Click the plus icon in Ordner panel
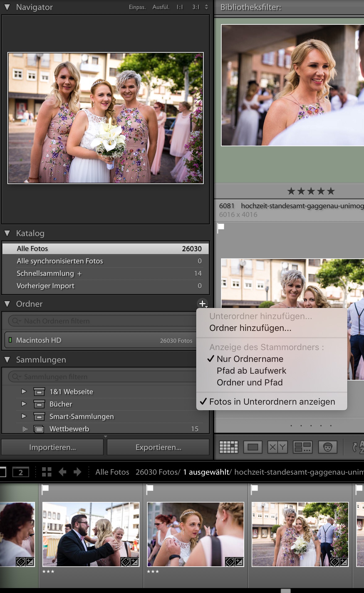Screen dimensions: 364x593 point(202,304)
